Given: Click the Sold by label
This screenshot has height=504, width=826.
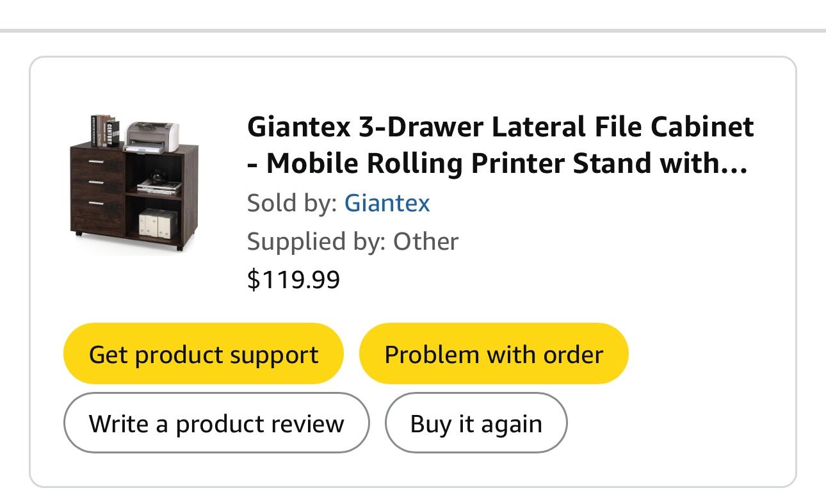Looking at the screenshot, I should tap(291, 203).
